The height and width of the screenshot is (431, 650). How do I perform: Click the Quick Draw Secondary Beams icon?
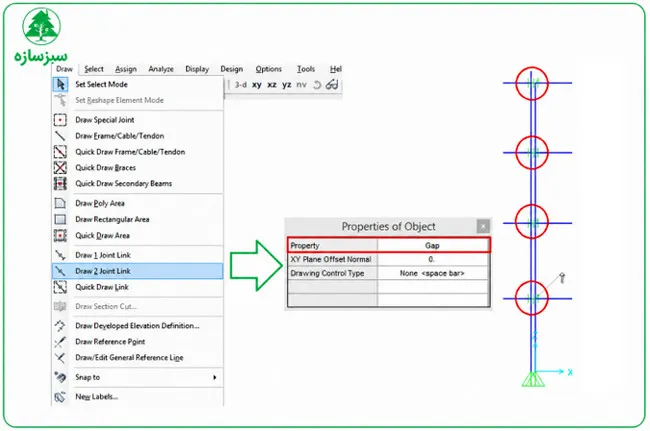click(60, 183)
